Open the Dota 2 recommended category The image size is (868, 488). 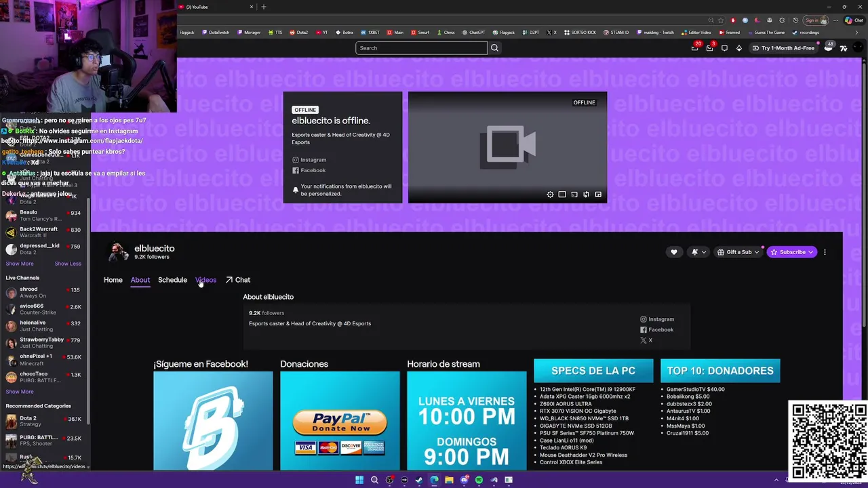coord(43,421)
